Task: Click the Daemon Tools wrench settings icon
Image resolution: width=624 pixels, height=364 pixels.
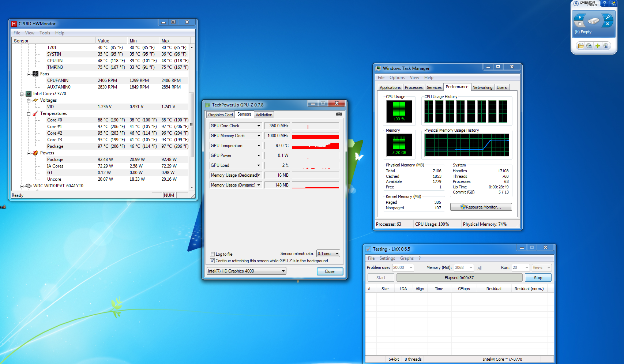Action: (608, 17)
